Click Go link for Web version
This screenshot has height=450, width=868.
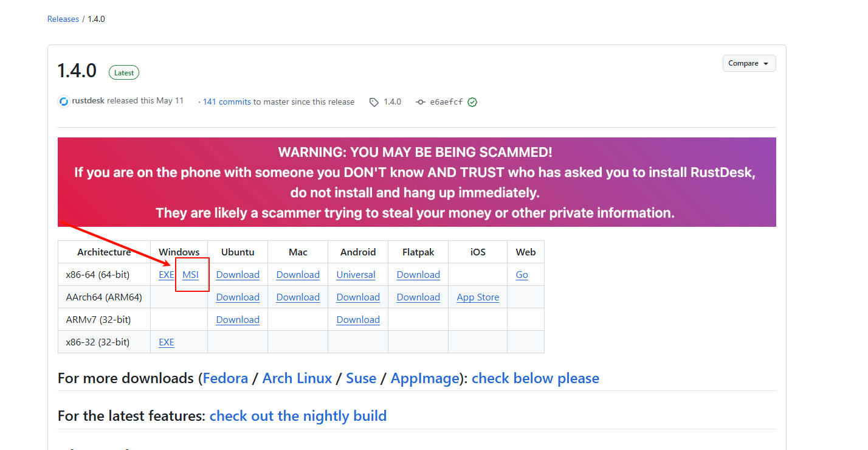point(522,275)
